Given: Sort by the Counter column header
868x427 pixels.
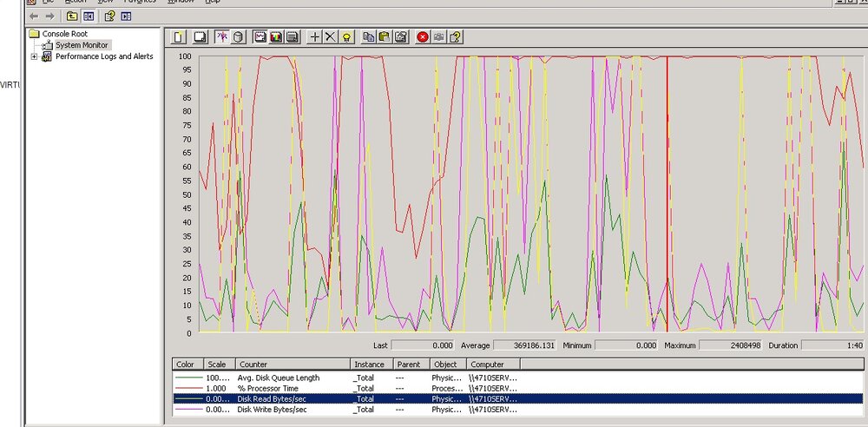Looking at the screenshot, I should pos(293,365).
